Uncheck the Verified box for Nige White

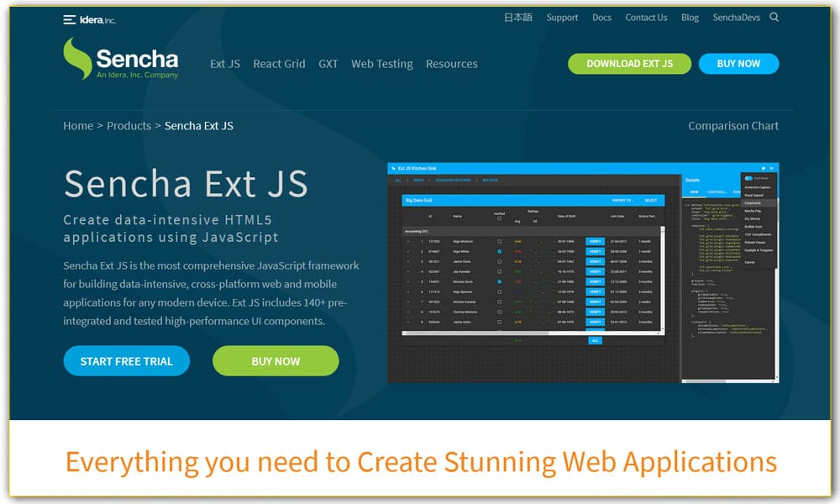(499, 251)
